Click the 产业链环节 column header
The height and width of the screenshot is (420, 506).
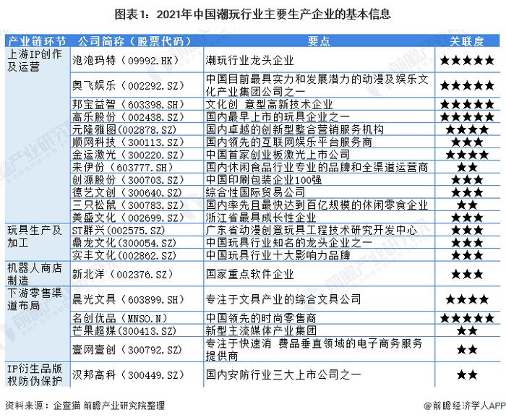click(37, 41)
